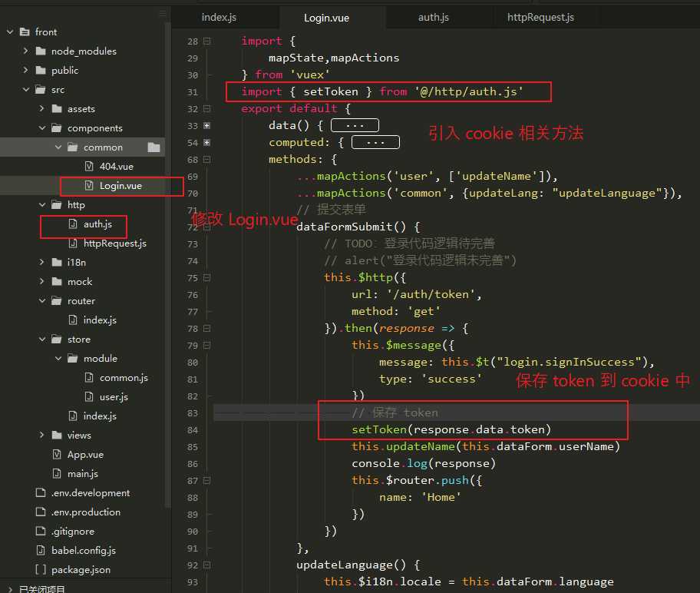Collapse the module folder
700x593 pixels.
click(58, 359)
